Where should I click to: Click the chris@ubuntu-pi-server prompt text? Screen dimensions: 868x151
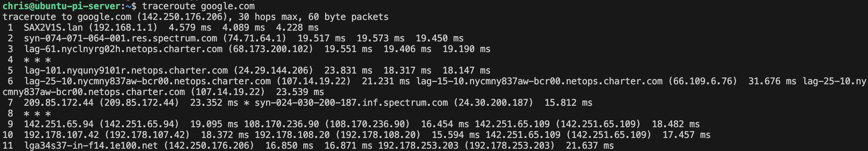(61, 6)
